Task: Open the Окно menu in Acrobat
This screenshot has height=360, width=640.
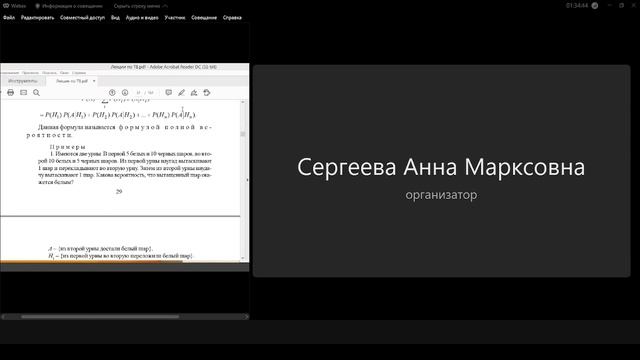Action: (x=64, y=73)
